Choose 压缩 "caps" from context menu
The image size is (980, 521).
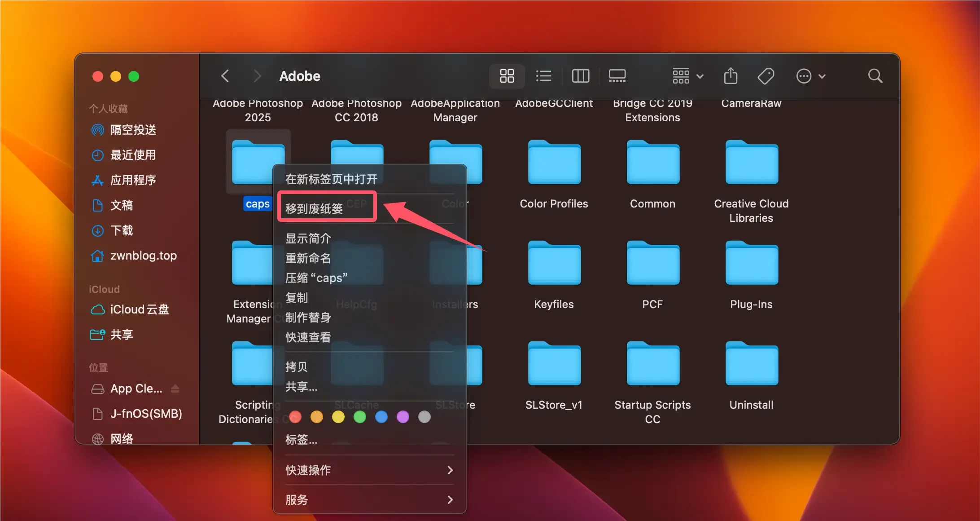click(370, 278)
